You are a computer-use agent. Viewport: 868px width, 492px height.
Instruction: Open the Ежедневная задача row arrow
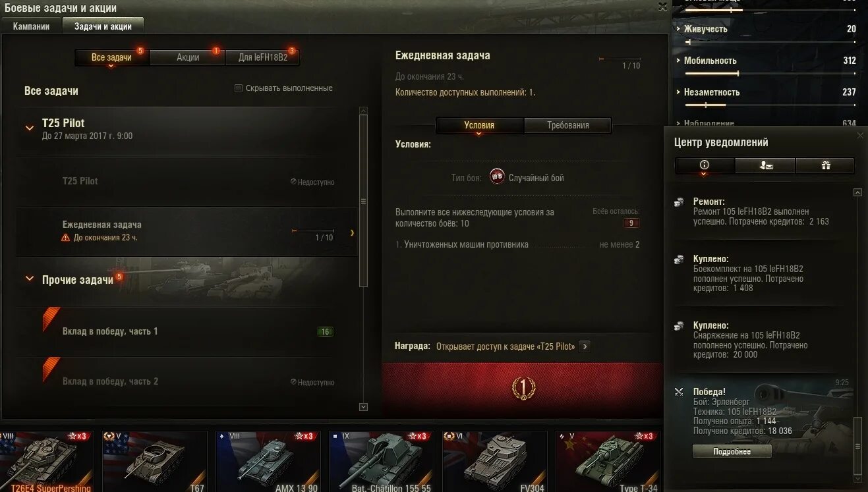[353, 232]
